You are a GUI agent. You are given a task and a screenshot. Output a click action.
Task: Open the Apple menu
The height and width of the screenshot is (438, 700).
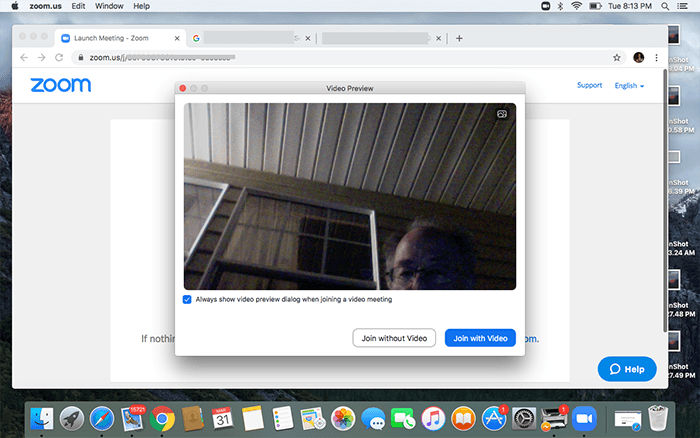point(14,6)
